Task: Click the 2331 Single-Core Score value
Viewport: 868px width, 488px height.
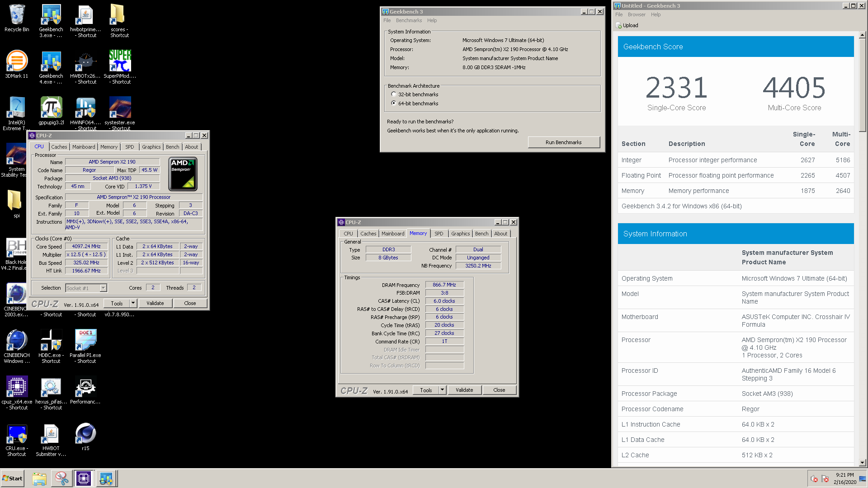Action: click(x=676, y=88)
